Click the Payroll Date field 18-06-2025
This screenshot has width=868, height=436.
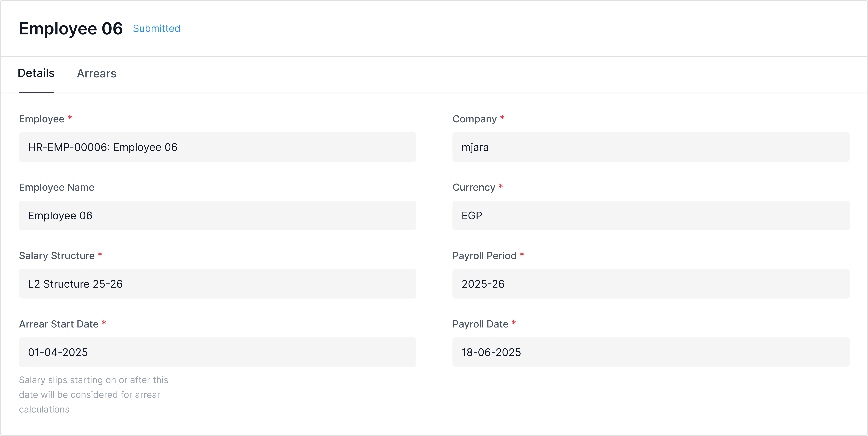click(x=651, y=352)
